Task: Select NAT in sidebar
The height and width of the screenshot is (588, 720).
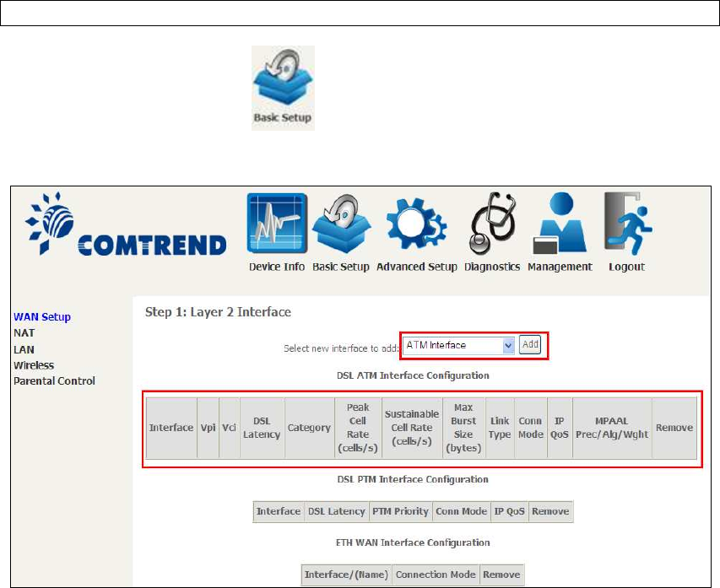Action: pos(24,332)
